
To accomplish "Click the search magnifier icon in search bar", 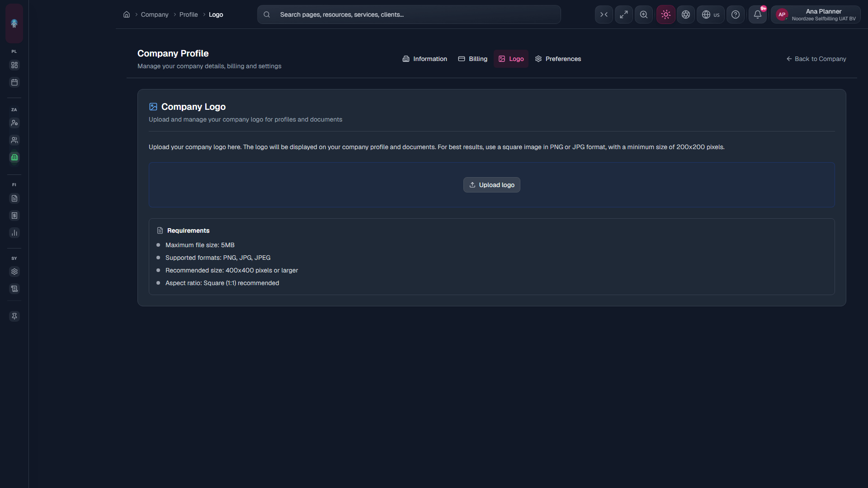I will 267,14.
